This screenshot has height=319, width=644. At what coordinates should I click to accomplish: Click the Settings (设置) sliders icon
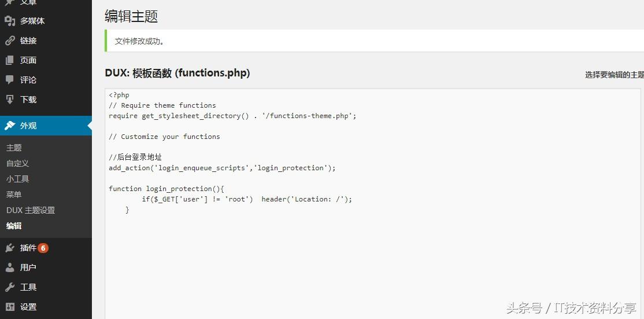(x=10, y=307)
